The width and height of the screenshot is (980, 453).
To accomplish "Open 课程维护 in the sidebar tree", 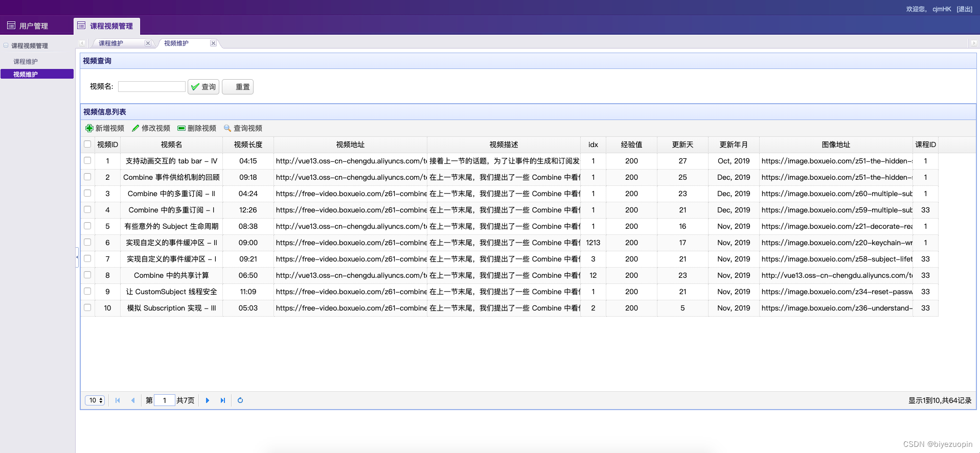I will point(26,62).
